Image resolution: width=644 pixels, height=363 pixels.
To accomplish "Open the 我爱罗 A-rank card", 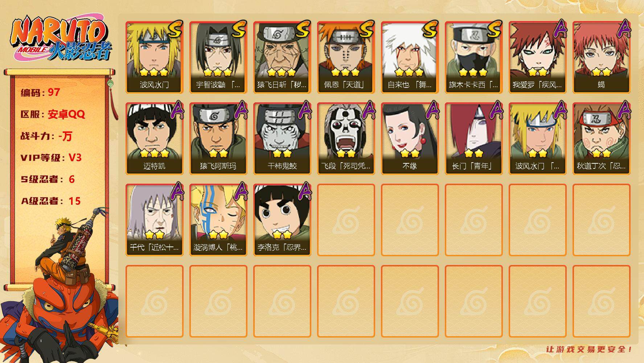I will pyautogui.click(x=537, y=57).
